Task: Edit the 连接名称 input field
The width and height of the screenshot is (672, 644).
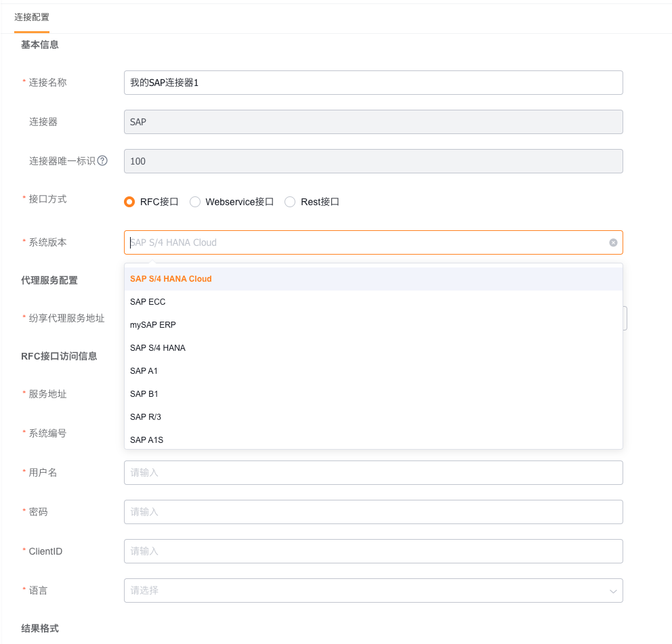Action: 373,83
